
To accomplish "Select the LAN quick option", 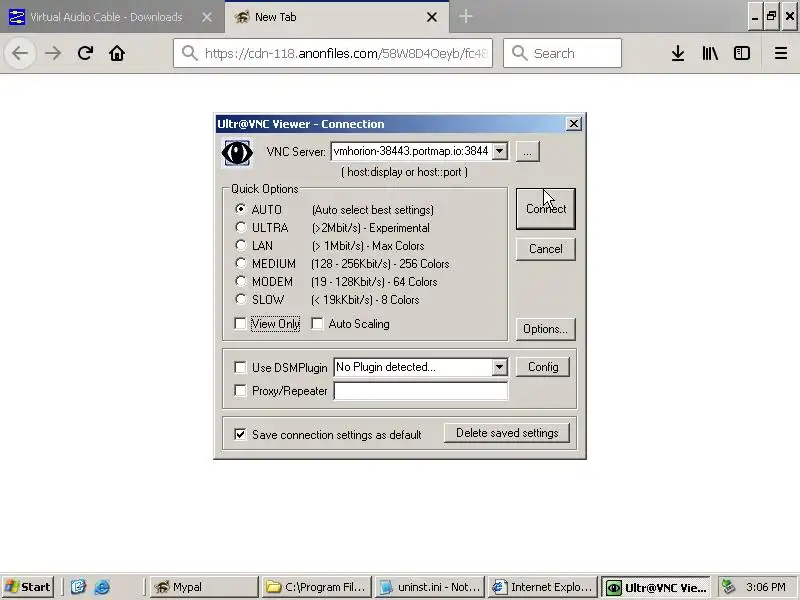I will (x=240, y=245).
